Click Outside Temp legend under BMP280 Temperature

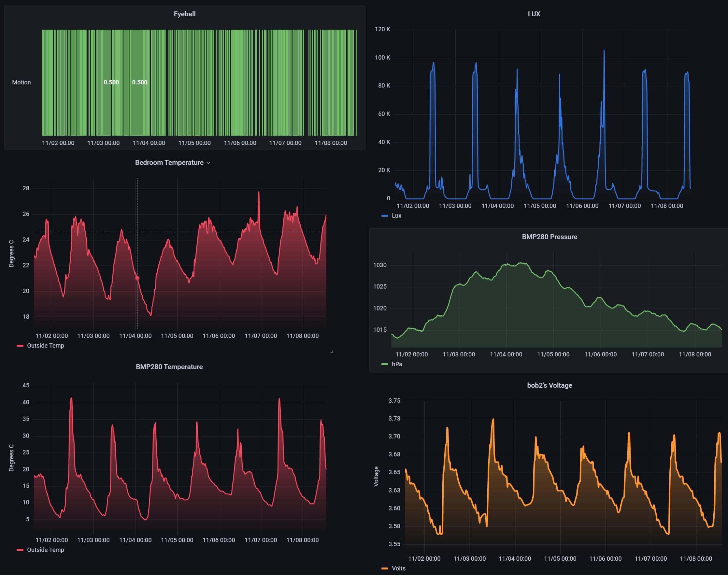point(45,550)
